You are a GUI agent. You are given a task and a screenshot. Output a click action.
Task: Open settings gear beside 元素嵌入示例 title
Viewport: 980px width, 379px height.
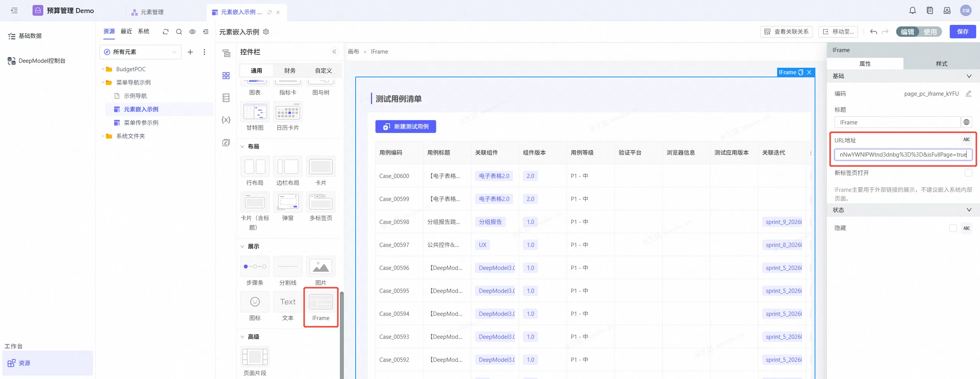tap(266, 32)
